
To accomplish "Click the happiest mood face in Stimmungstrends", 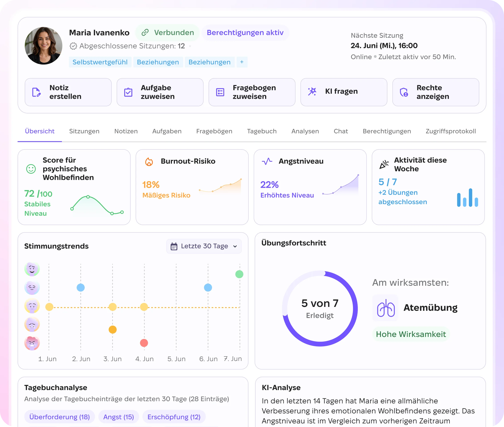I will (32, 269).
